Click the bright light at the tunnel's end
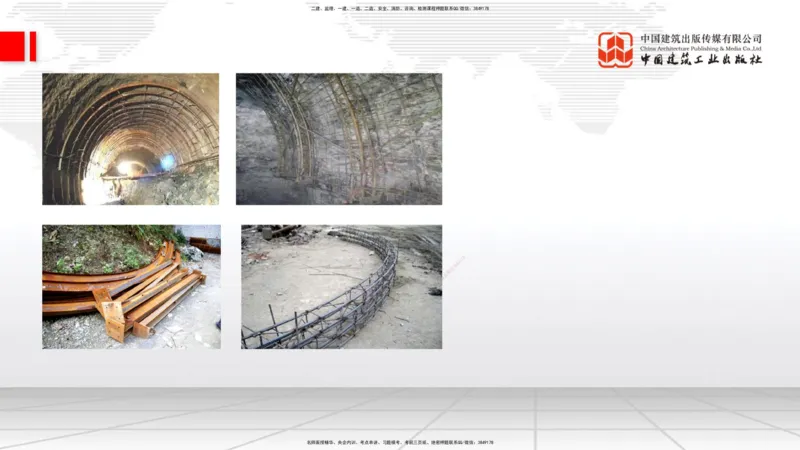The image size is (800, 450). 125,167
